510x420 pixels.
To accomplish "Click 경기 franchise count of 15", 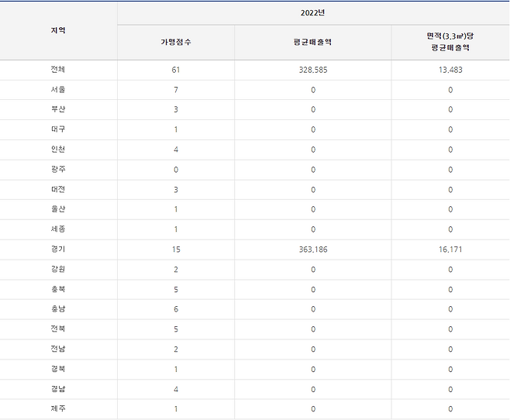I will pos(176,250).
